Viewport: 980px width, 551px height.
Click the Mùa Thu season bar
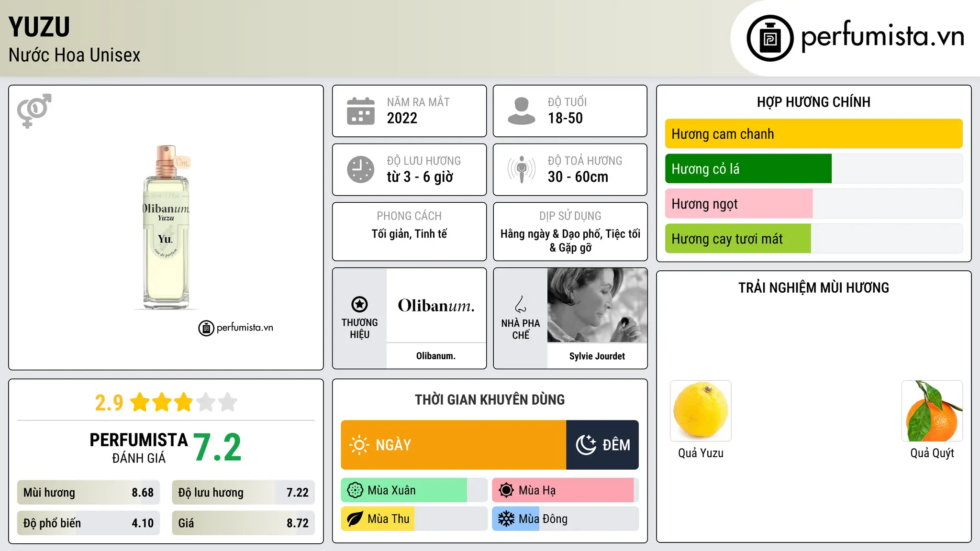tap(414, 519)
